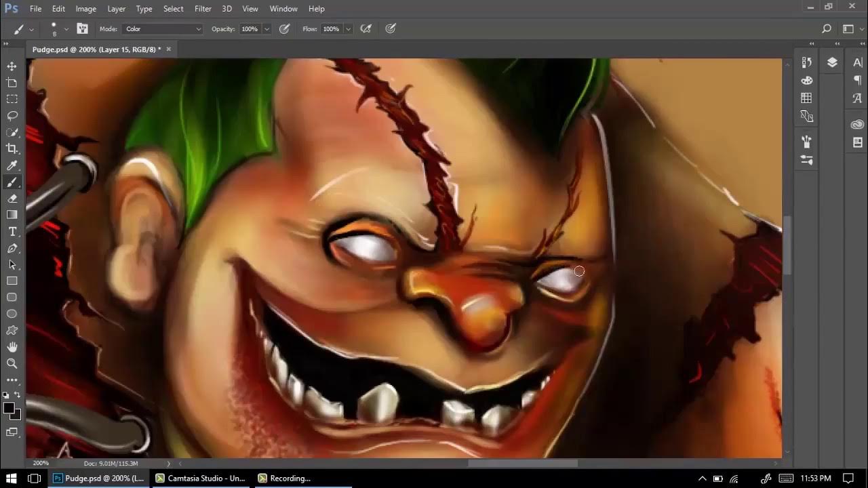The image size is (868, 488).
Task: Select the Rounded Rectangle tool
Action: pos(12,298)
